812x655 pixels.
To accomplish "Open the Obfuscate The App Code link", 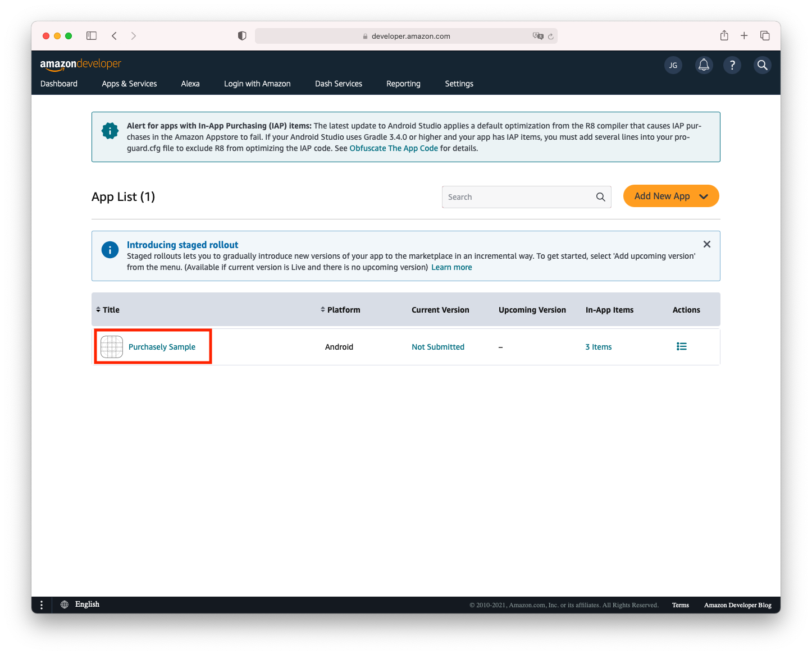I will point(394,148).
